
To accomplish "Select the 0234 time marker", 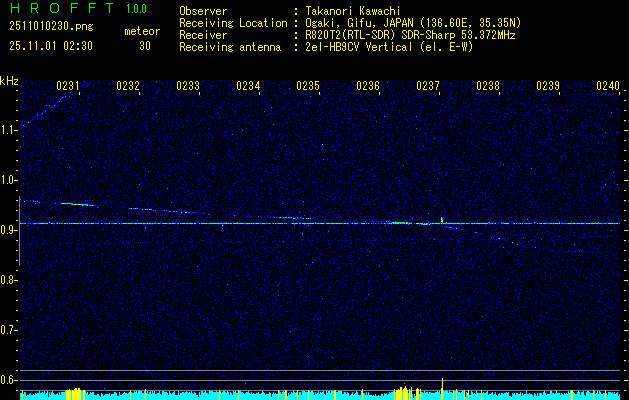I will (x=248, y=86).
